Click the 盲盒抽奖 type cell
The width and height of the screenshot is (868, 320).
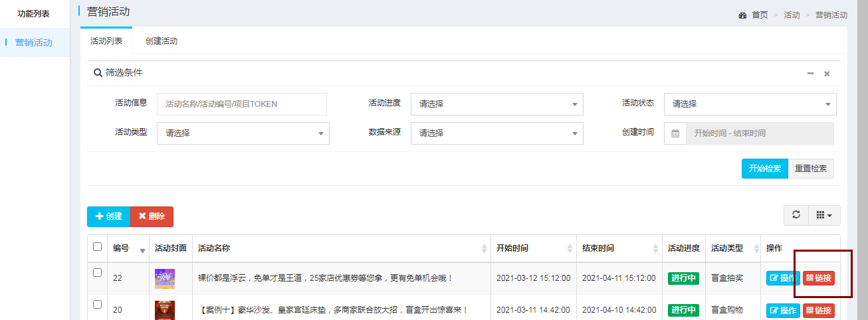pos(727,278)
